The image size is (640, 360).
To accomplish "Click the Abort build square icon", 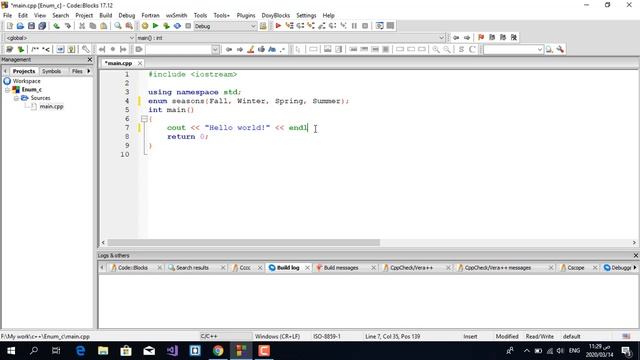I will click(x=188, y=26).
